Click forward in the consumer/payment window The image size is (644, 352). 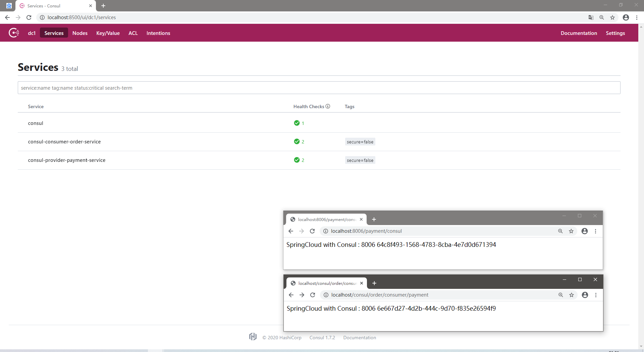click(x=302, y=295)
